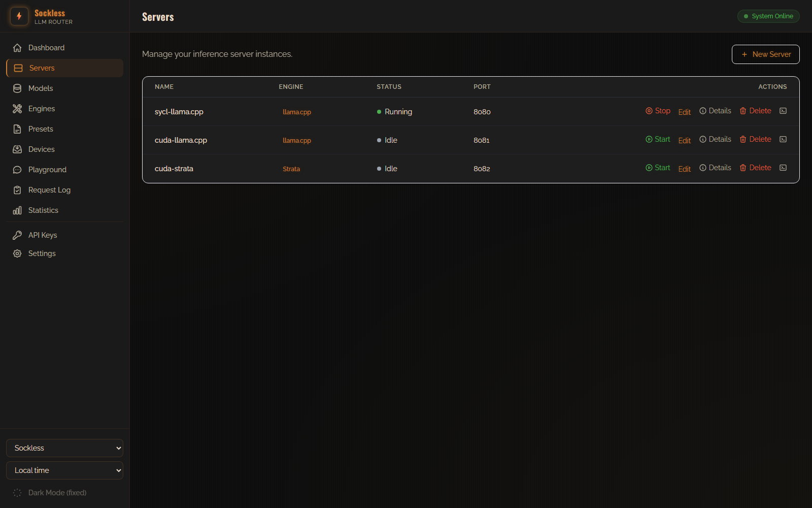812x508 pixels.
Task: Edit the sycl-llama.cpp server
Action: pos(685,112)
